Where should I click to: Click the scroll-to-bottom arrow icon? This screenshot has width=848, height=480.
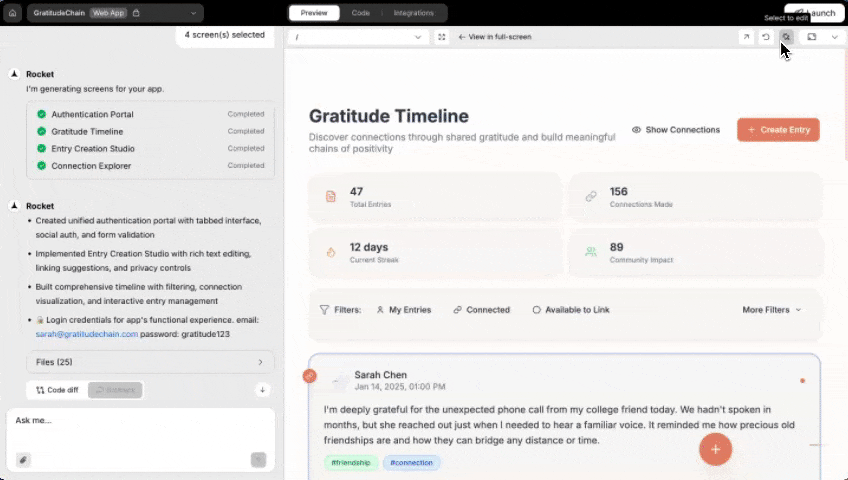(x=262, y=390)
